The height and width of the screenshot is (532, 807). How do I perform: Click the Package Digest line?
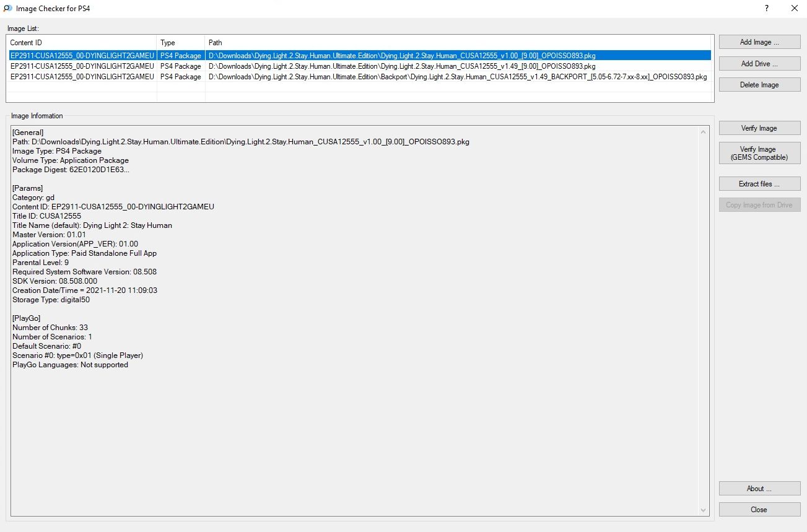click(71, 170)
